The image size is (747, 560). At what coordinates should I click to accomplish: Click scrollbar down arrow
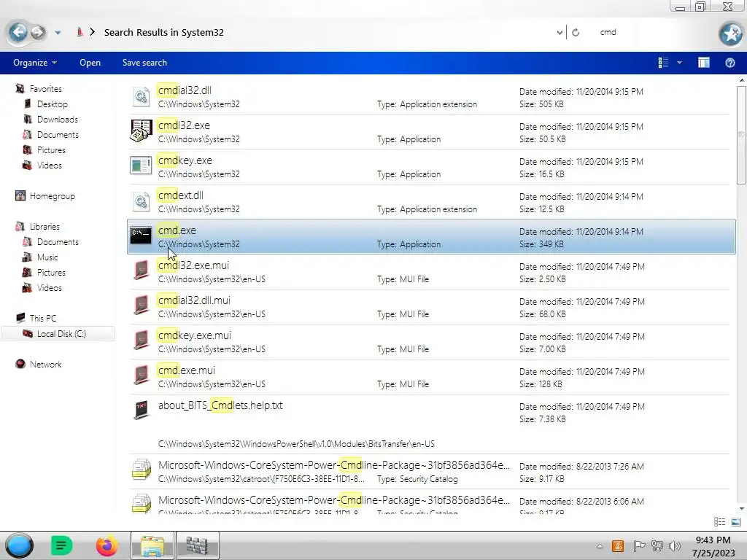coord(741,509)
